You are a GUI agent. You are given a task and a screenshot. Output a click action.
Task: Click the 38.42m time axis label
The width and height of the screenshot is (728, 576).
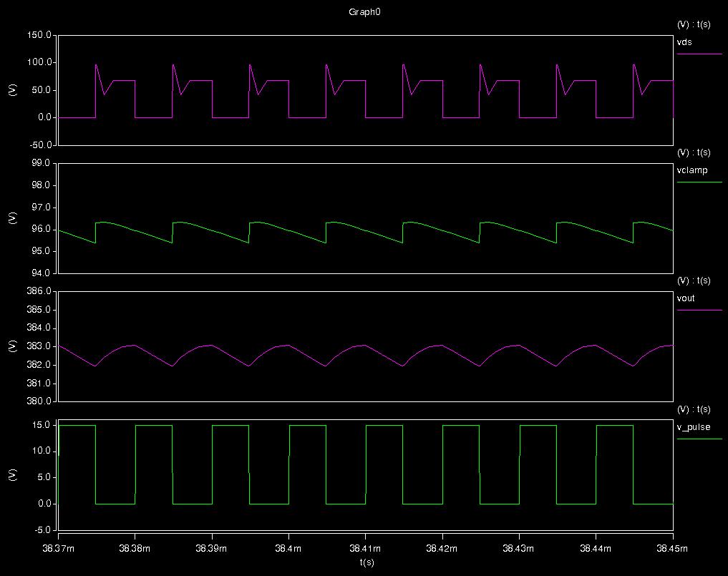click(442, 549)
